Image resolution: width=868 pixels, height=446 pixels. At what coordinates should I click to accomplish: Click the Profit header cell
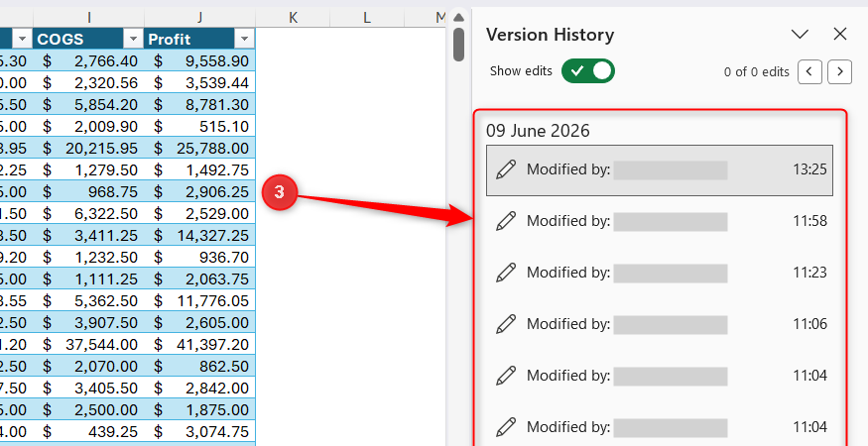point(199,39)
